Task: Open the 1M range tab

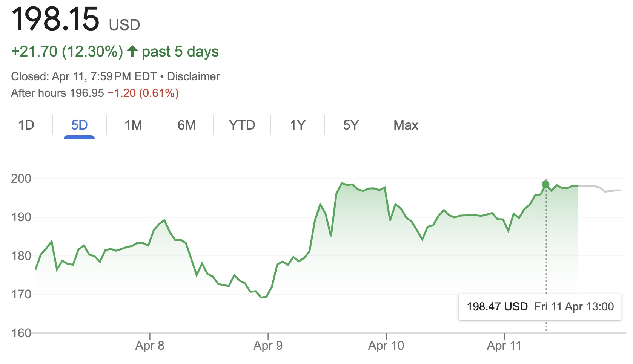Action: point(133,125)
